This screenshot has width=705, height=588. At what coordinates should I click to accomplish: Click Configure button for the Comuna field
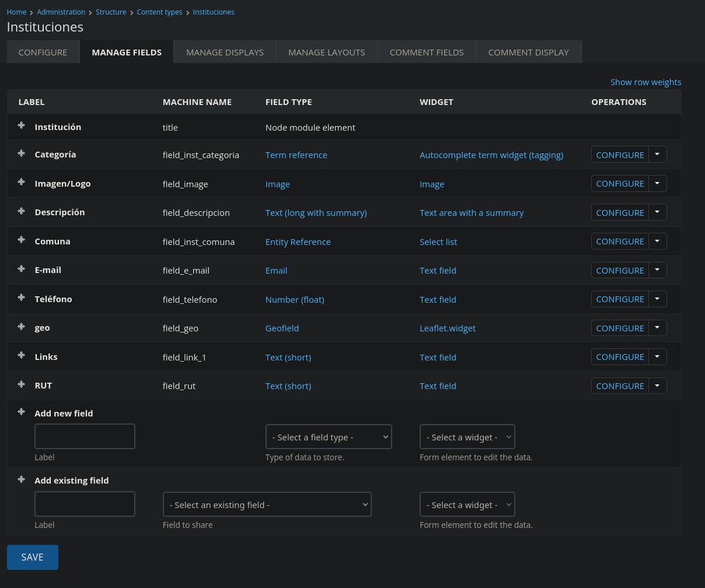[620, 242]
